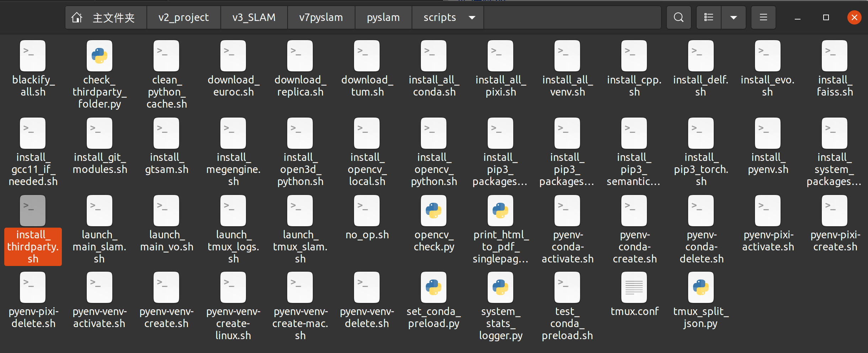
Task: Select the install_megengine.sh script icon
Action: coord(233,133)
